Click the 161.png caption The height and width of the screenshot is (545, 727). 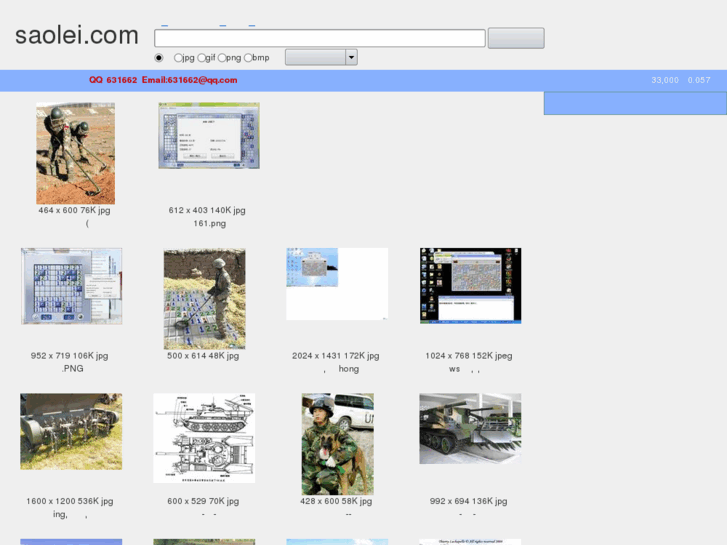210,224
